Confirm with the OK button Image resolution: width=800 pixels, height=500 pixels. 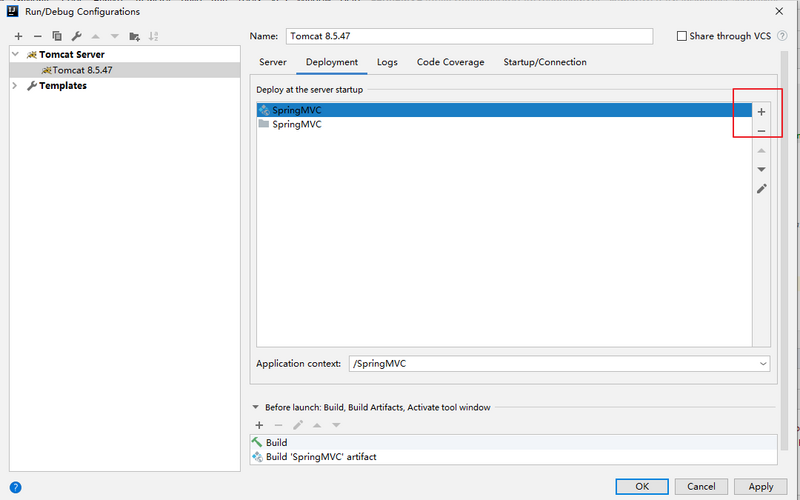pyautogui.click(x=642, y=487)
